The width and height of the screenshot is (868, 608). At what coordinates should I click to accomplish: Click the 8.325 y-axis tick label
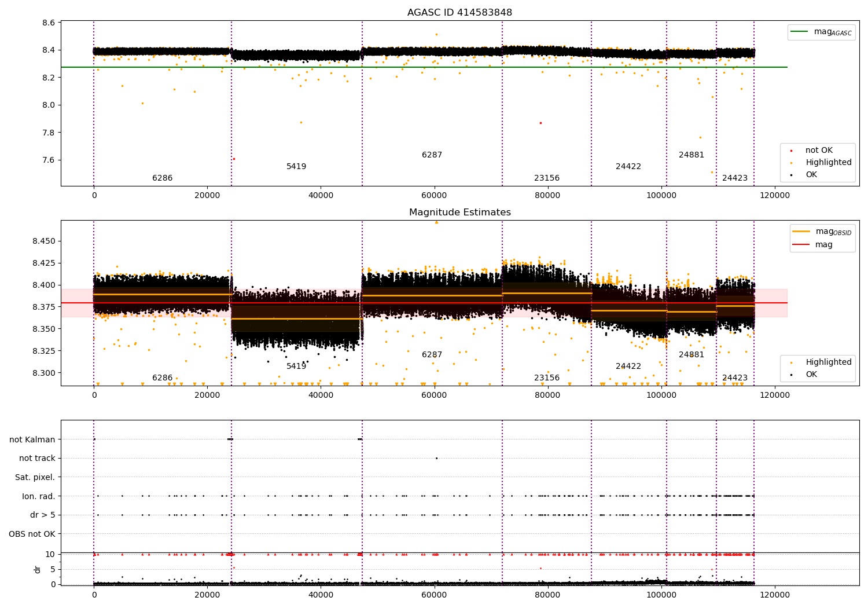click(x=44, y=351)
